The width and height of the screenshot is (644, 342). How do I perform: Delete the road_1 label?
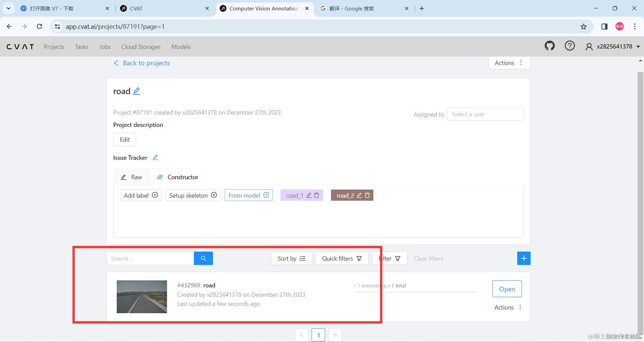[317, 195]
